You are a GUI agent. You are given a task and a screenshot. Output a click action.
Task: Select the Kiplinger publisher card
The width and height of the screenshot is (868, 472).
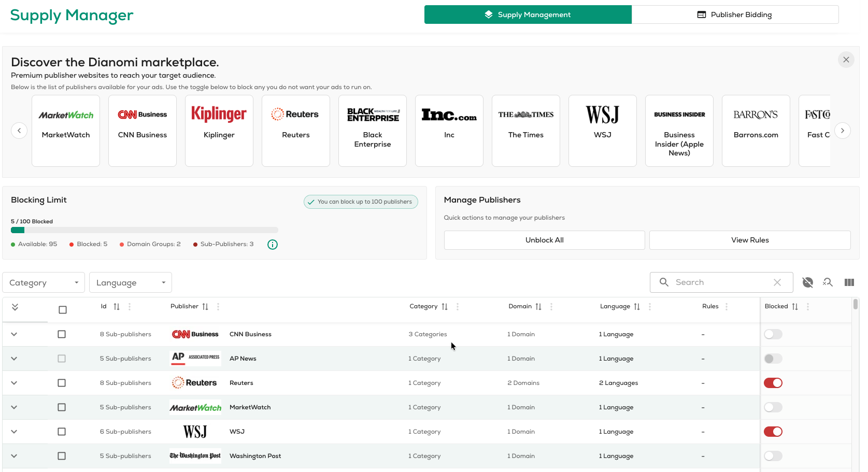point(219,131)
